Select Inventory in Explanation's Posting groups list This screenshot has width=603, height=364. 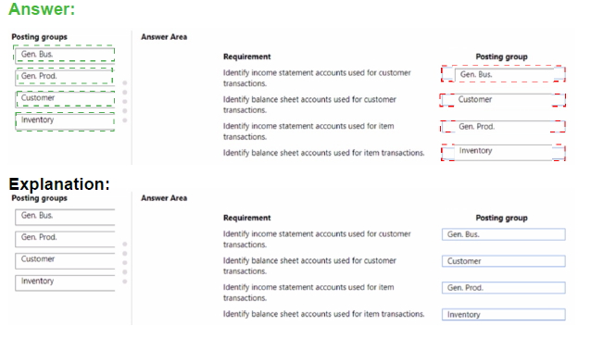[x=65, y=282]
